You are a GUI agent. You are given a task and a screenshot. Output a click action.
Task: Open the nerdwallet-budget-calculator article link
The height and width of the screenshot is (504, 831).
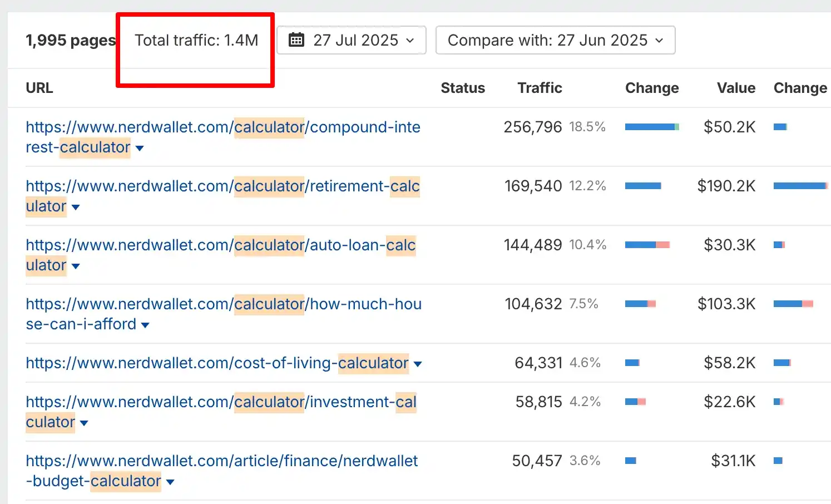click(x=221, y=471)
